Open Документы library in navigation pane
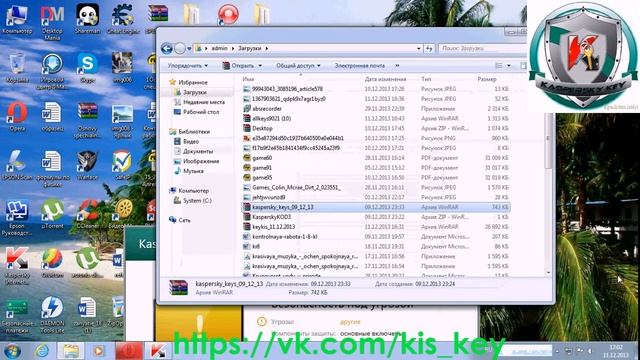This screenshot has height=360, width=640. point(198,151)
